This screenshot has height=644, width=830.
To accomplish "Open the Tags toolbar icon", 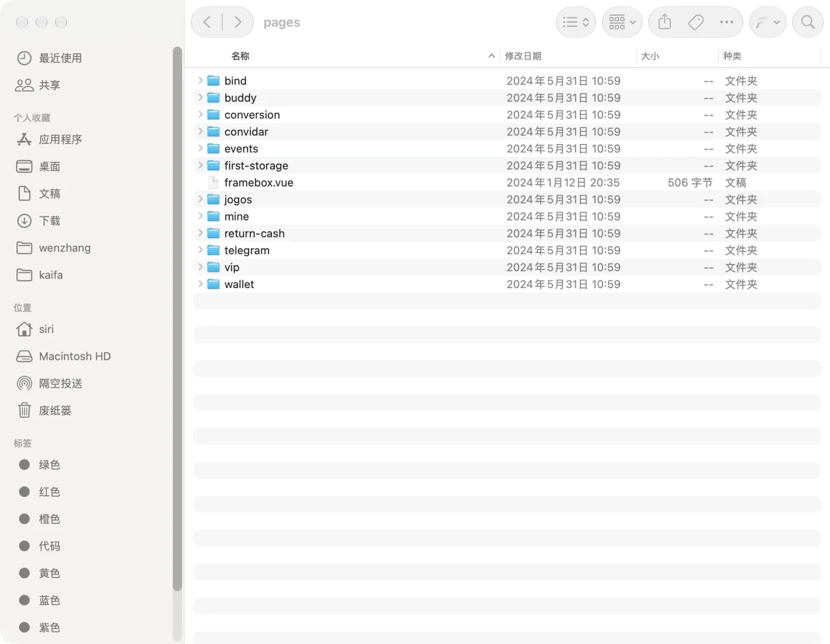I will [x=695, y=23].
